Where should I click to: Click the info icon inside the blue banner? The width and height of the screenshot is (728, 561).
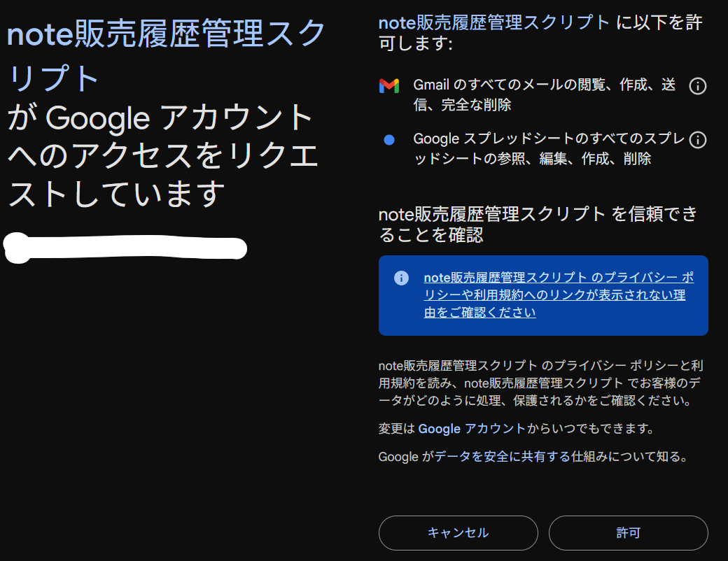click(400, 278)
